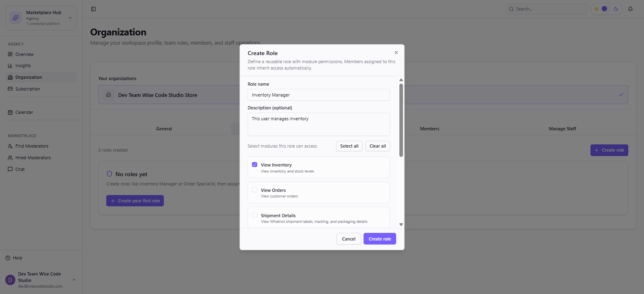644x294 pixels.
Task: Click the Search input field
Action: (x=546, y=9)
